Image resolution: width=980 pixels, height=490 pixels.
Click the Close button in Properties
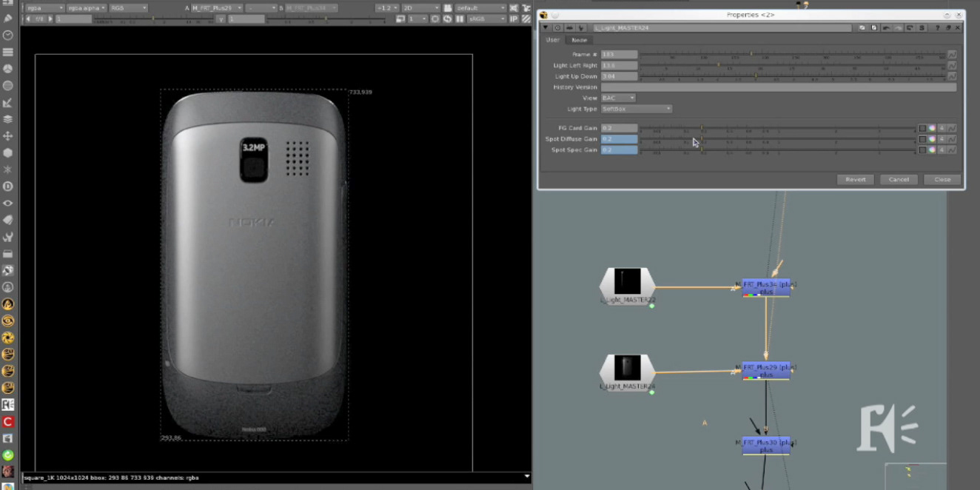[942, 179]
